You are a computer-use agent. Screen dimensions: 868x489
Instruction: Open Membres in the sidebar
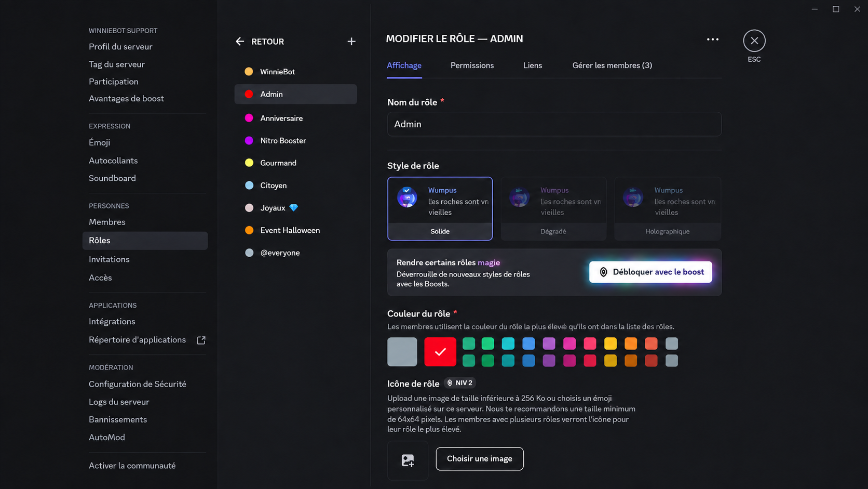[x=107, y=222]
